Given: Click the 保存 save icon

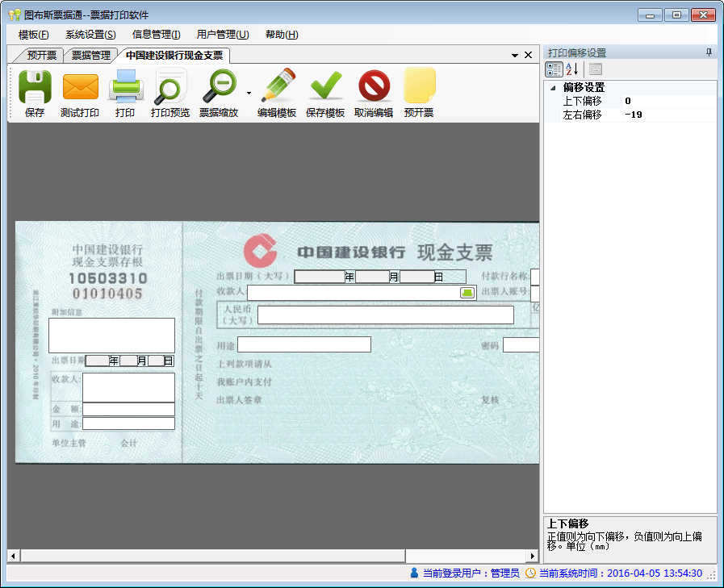Looking at the screenshot, I should pos(35,86).
